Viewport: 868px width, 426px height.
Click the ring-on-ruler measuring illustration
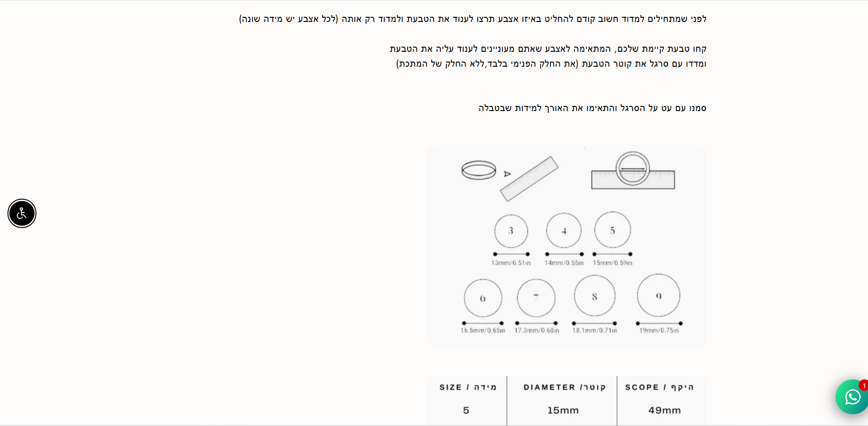pos(633,172)
